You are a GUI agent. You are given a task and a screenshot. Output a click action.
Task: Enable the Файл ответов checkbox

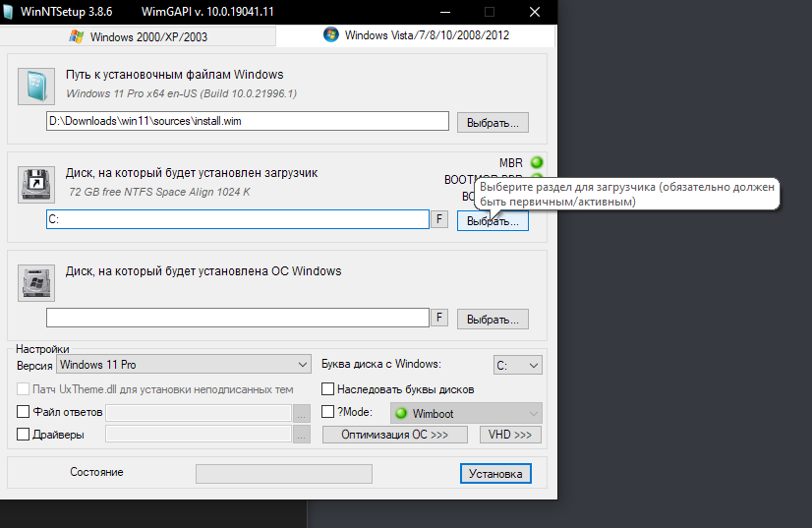(23, 411)
